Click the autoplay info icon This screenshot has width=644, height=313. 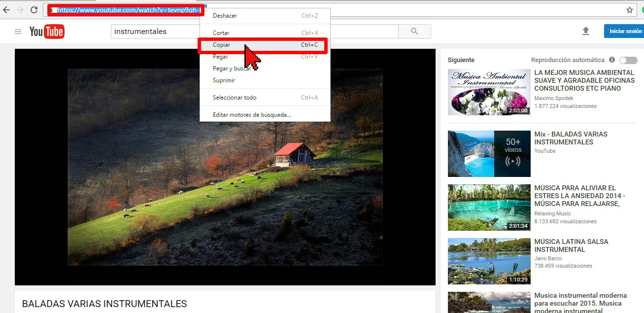tap(612, 60)
